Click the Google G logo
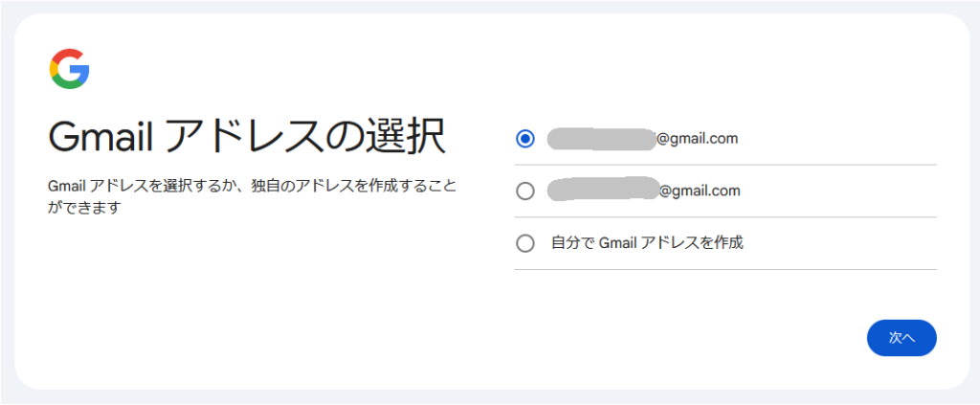 69,69
